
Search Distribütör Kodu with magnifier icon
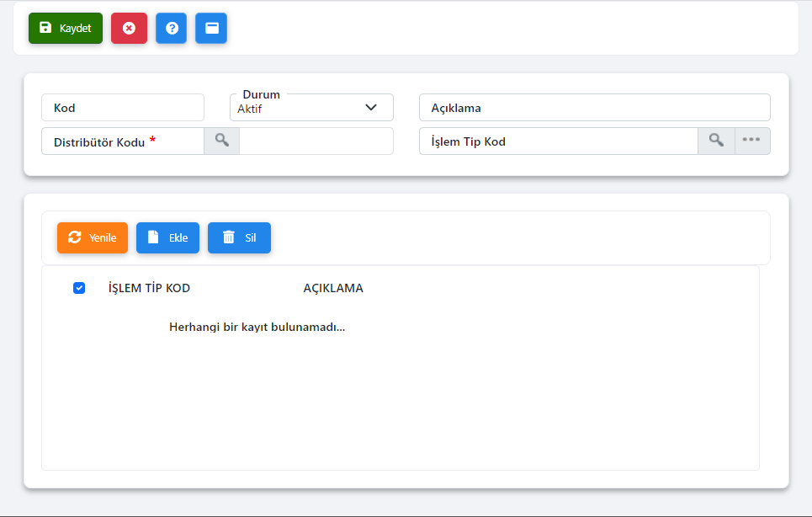click(x=221, y=141)
